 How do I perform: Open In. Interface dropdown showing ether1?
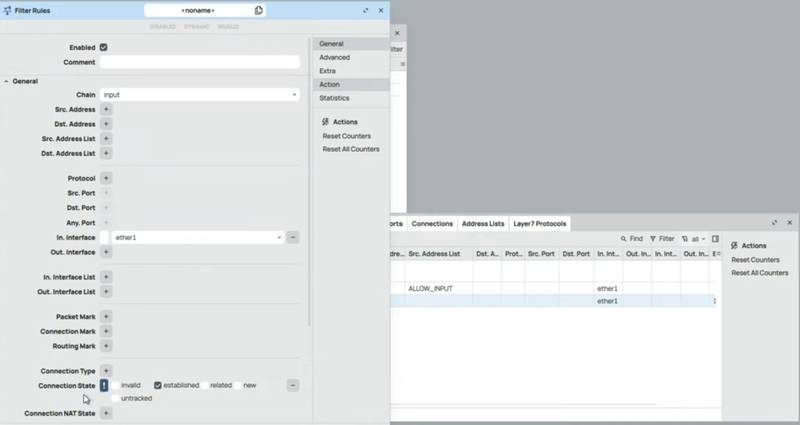[197, 237]
